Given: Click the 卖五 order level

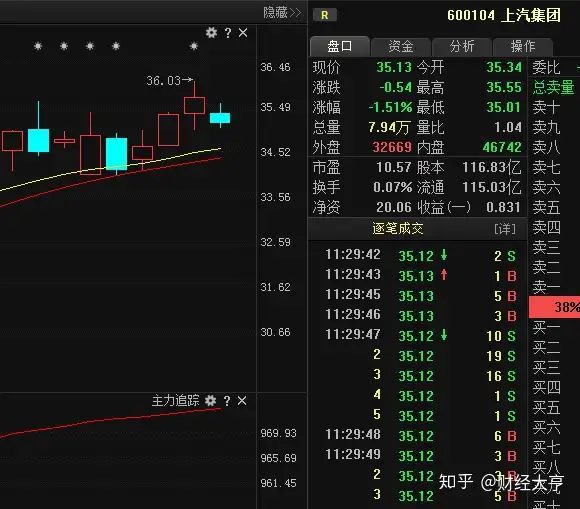Looking at the screenshot, I should coord(546,207).
